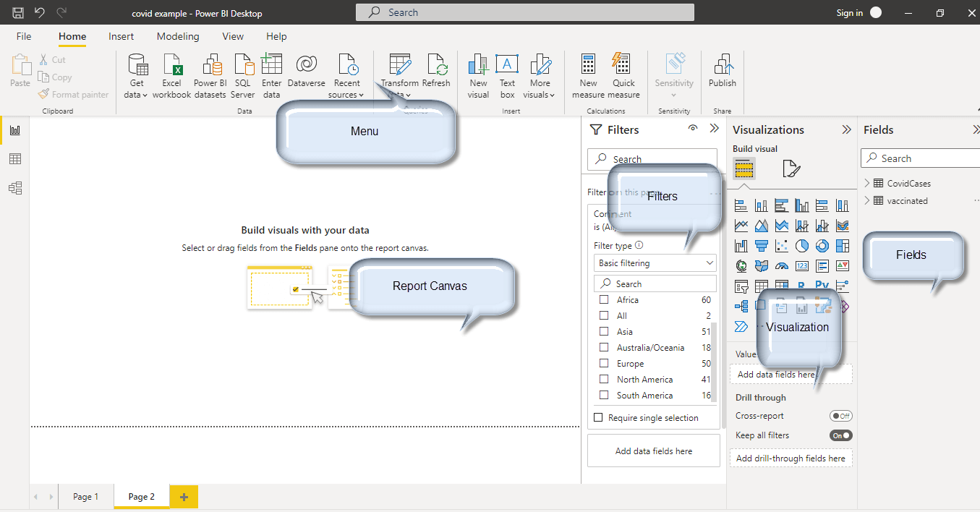Open the Basic filtering dropdown
This screenshot has width=980, height=512.
655,263
